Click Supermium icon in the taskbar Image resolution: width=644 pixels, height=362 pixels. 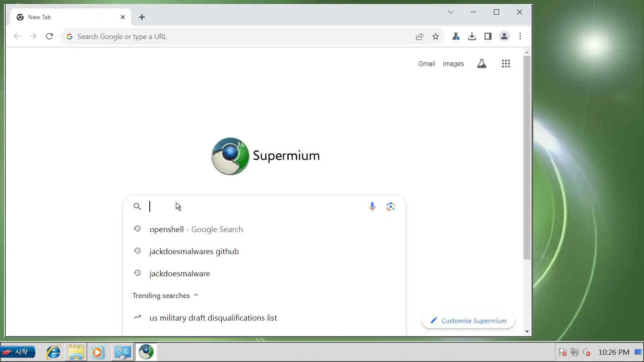(x=146, y=352)
